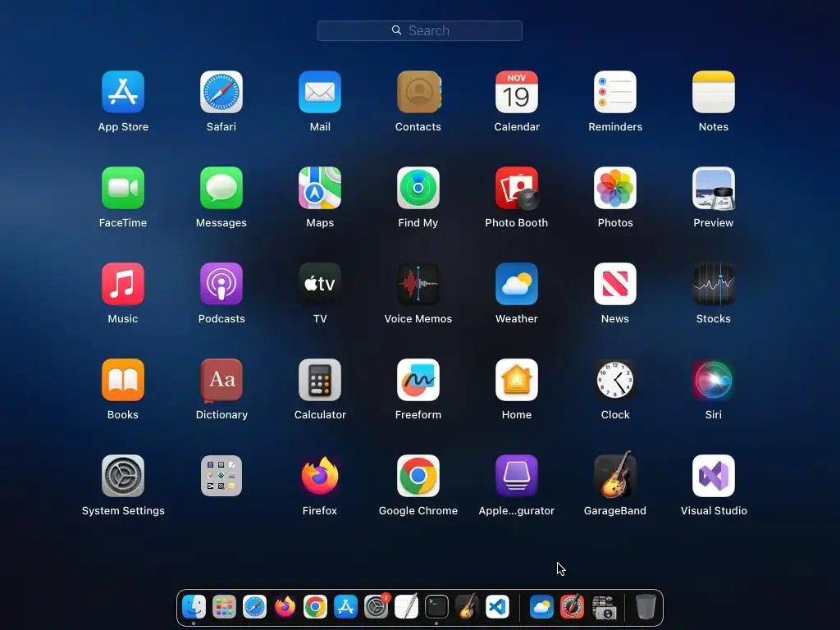
Task: Open Finder in the Dock
Action: click(194, 607)
